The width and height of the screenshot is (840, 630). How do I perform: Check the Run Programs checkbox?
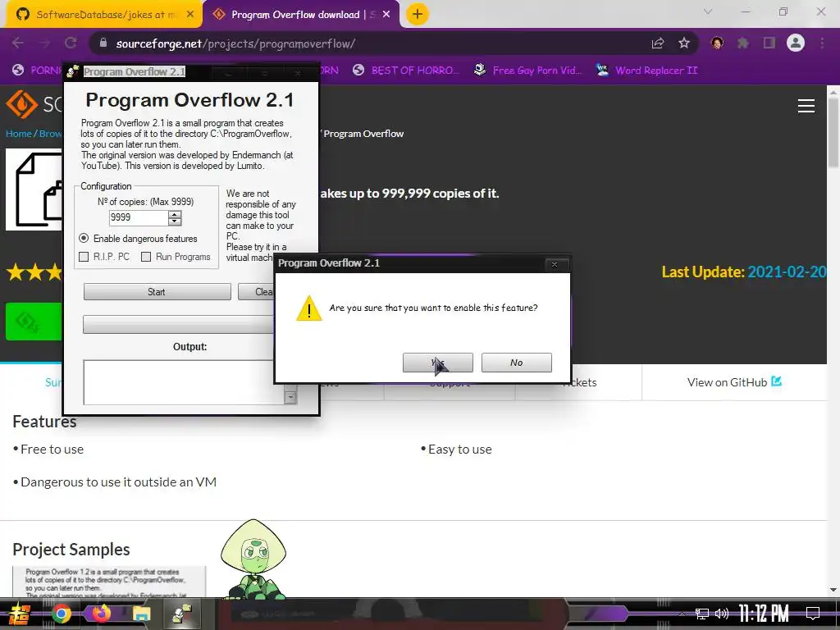click(x=146, y=257)
